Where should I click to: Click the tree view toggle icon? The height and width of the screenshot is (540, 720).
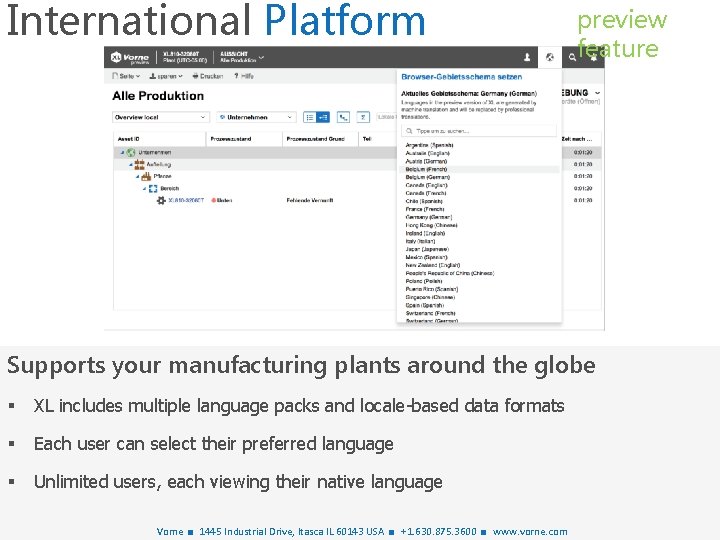[x=323, y=118]
